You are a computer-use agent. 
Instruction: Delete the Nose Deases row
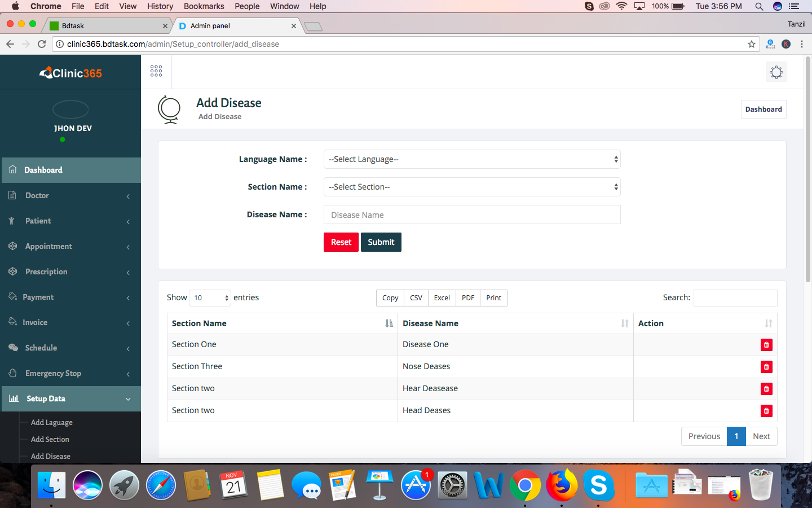coord(766,367)
